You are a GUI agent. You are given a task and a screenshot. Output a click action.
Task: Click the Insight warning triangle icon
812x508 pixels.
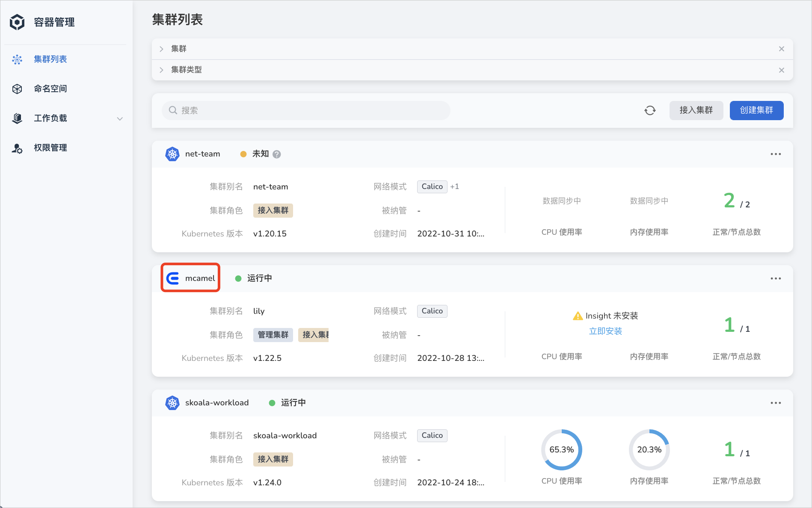(578, 316)
